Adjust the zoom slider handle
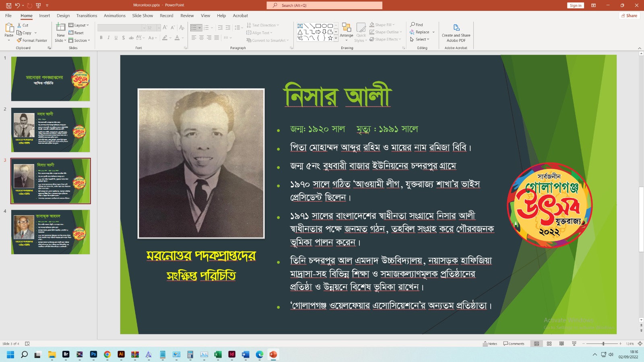Screen dimensions: 644x362 point(603,343)
